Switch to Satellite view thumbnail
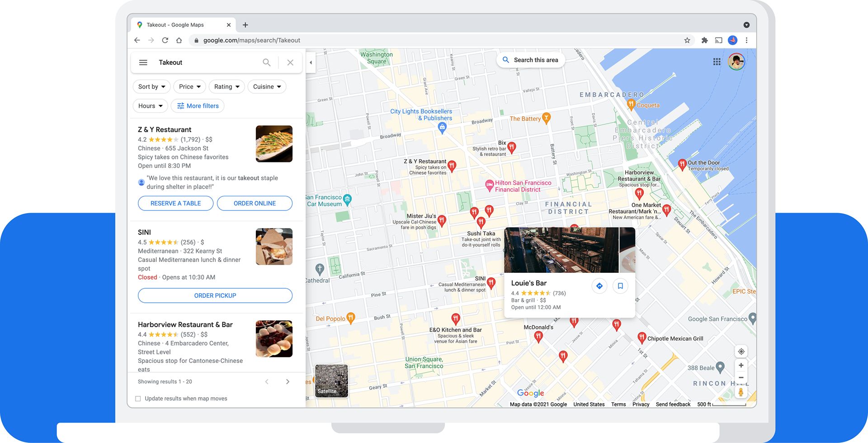Viewport: 868px width, 443px height. click(331, 381)
